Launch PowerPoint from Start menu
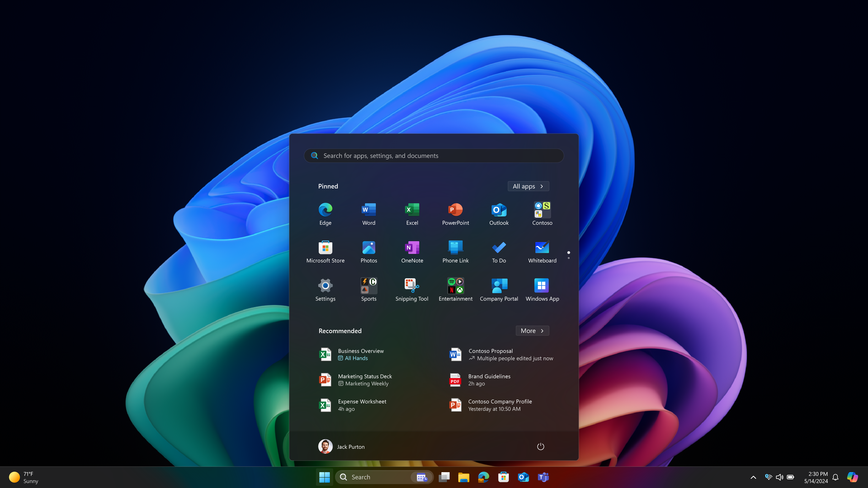 pyautogui.click(x=455, y=214)
